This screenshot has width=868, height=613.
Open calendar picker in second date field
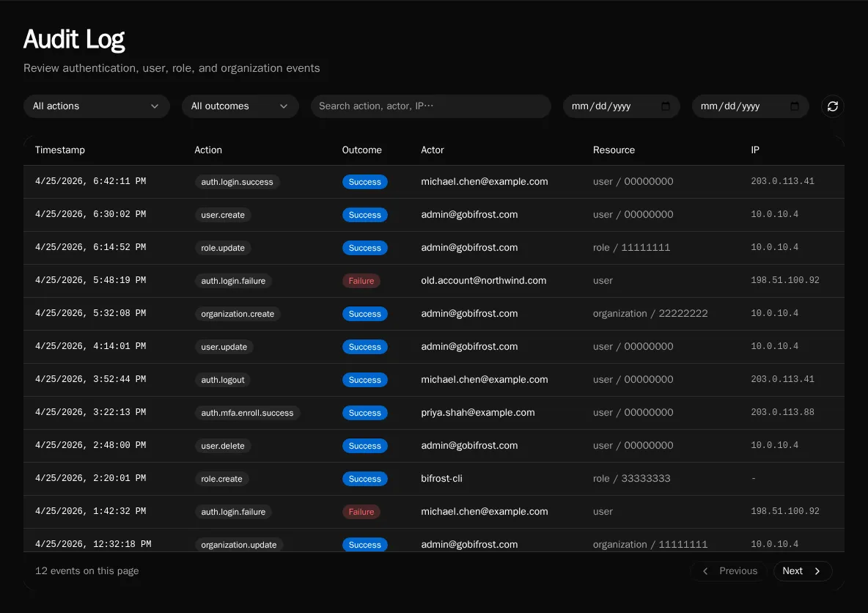(x=795, y=106)
